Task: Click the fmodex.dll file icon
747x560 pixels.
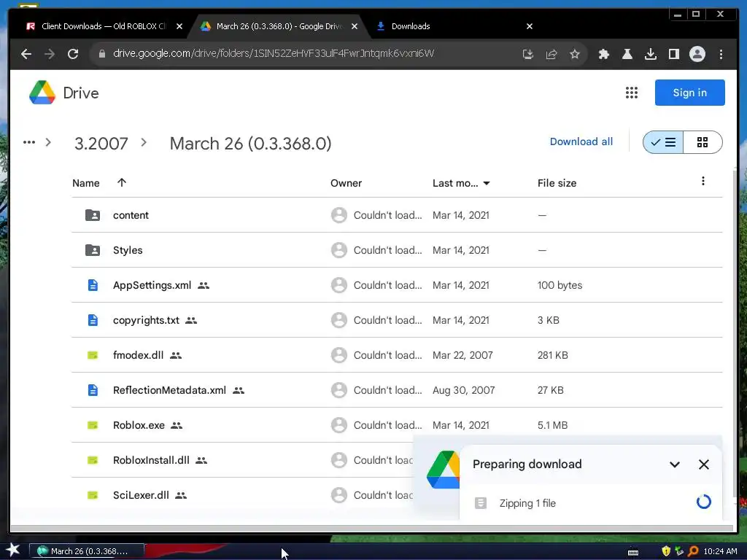Action: (93, 355)
